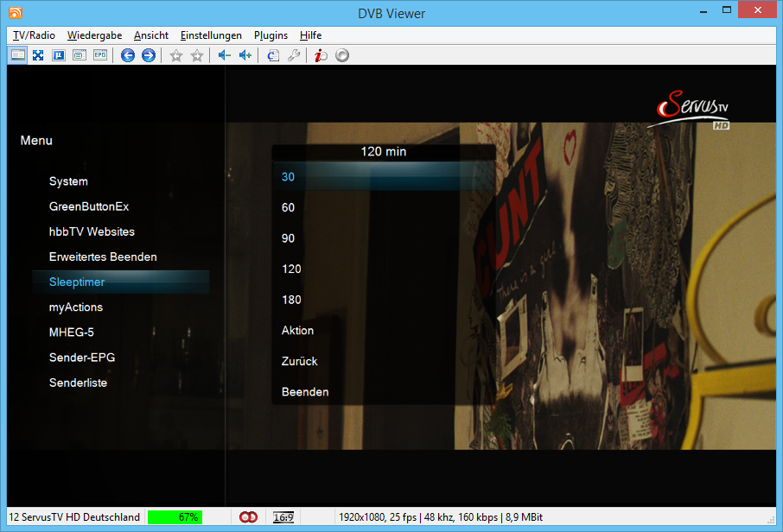This screenshot has height=532, width=783.
Task: Click the blue back arrow button
Action: click(128, 55)
